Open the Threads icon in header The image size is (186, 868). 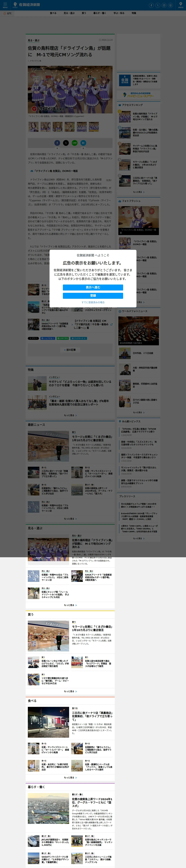click(x=170, y=5)
